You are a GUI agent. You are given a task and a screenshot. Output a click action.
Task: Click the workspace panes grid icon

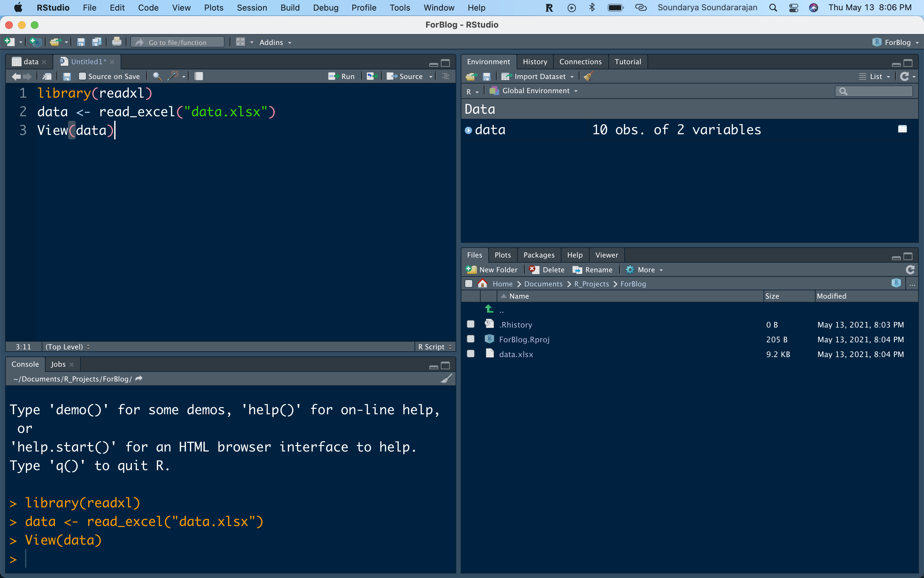[240, 42]
